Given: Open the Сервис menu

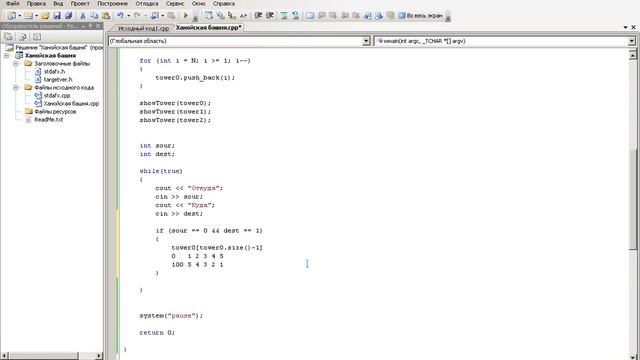Looking at the screenshot, I should (x=175, y=4).
